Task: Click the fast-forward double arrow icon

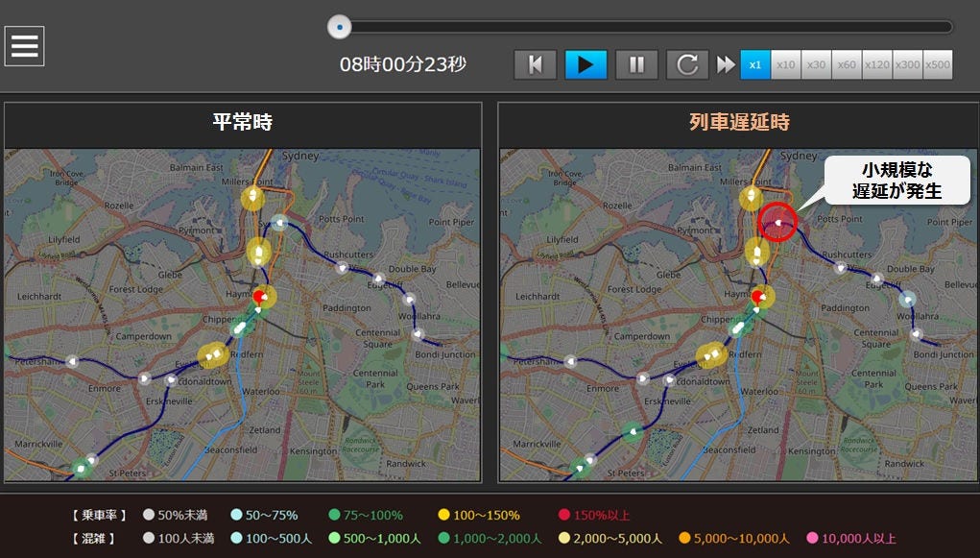Action: [x=725, y=64]
